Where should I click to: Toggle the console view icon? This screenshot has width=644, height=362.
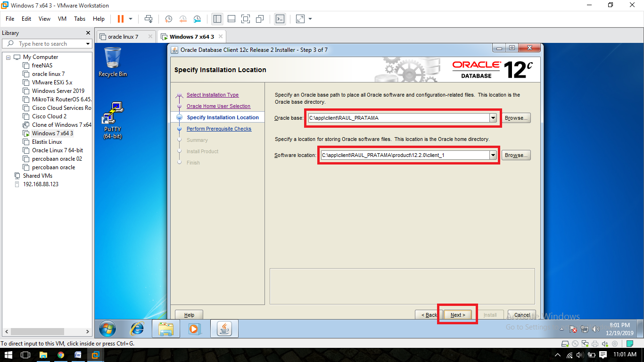[280, 19]
